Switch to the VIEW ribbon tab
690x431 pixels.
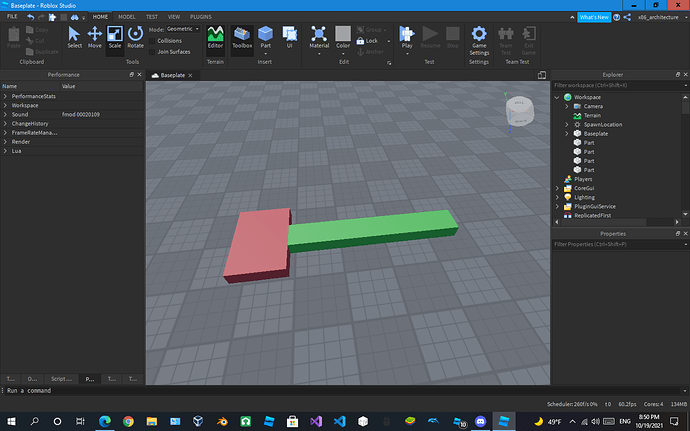174,17
